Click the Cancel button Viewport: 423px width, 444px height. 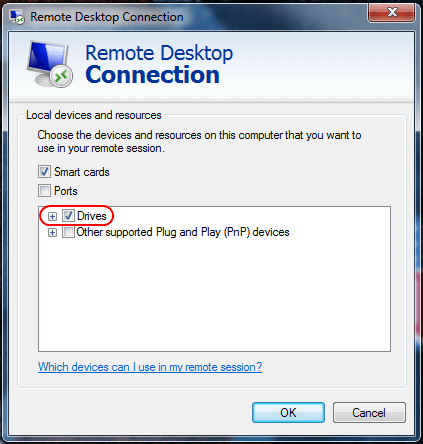[369, 413]
